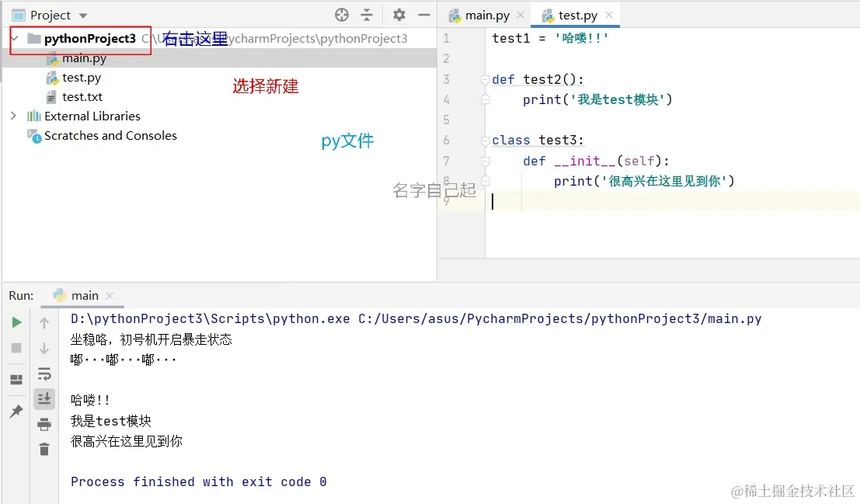Click 'def test2():' line in editor
This screenshot has width=860, height=504.
[x=538, y=79]
